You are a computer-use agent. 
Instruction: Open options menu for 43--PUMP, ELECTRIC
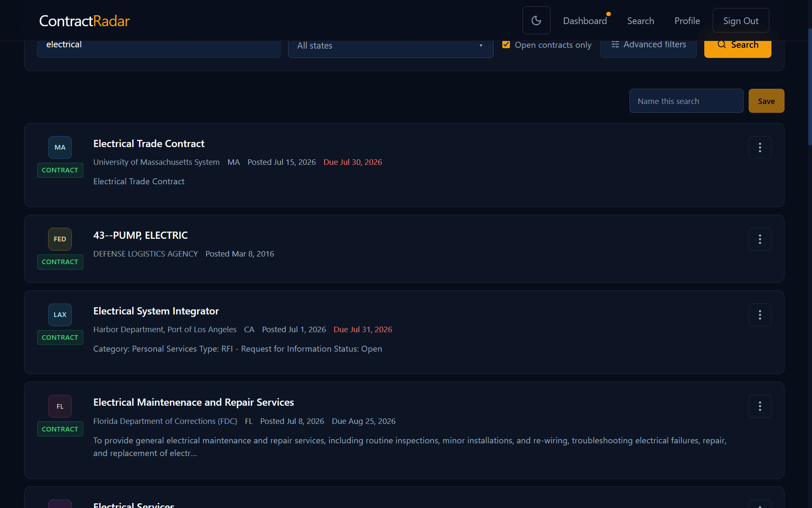(x=760, y=239)
